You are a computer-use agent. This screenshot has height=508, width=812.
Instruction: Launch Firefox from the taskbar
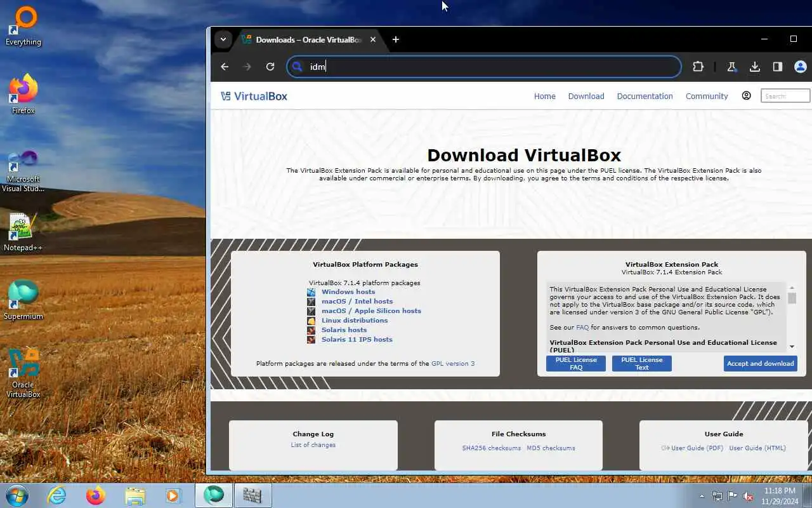pyautogui.click(x=96, y=495)
